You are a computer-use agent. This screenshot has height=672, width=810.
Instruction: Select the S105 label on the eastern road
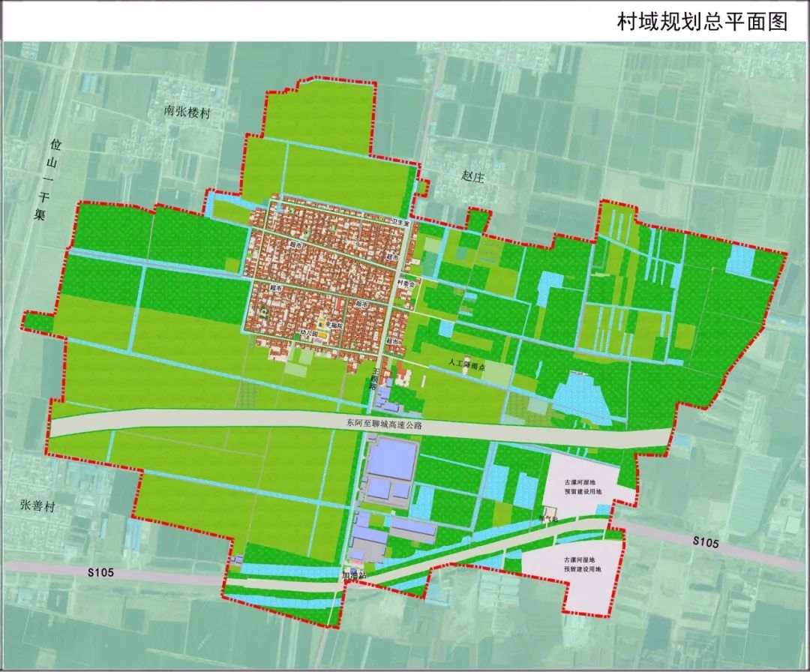pyautogui.click(x=705, y=541)
